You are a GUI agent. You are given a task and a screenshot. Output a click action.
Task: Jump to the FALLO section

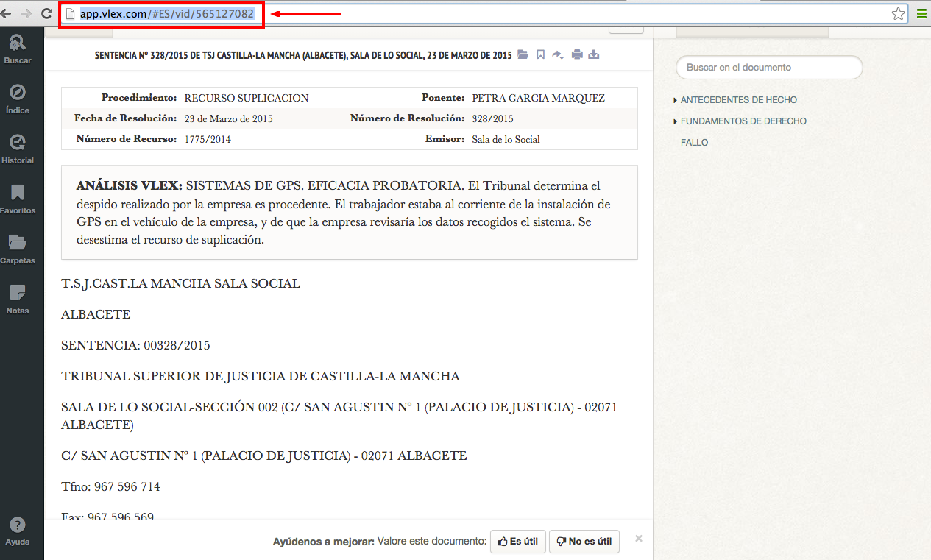click(x=694, y=143)
